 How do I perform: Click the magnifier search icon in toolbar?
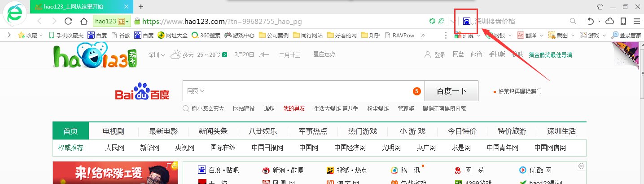(x=573, y=21)
